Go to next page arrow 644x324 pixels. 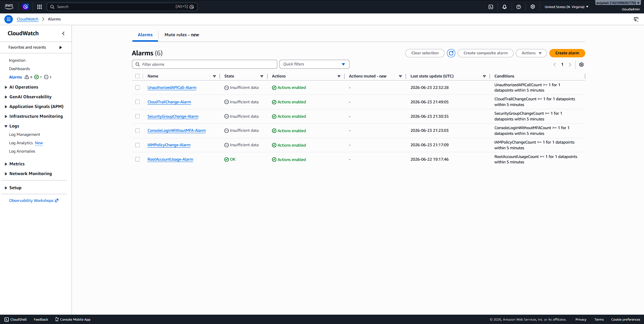(570, 64)
